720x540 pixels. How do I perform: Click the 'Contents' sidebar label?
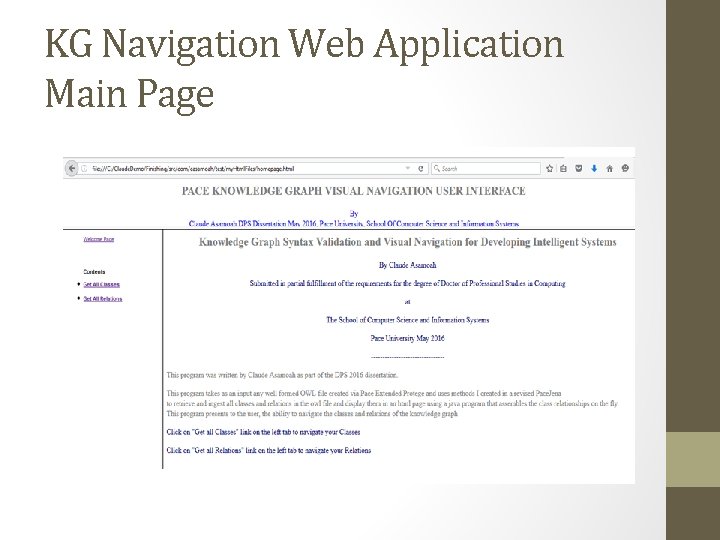click(x=94, y=272)
